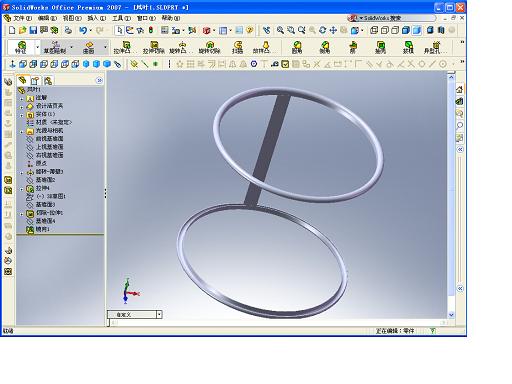This screenshot has width=512, height=384.
Task: Switch display to Shaded With Edges
Action: point(406,30)
